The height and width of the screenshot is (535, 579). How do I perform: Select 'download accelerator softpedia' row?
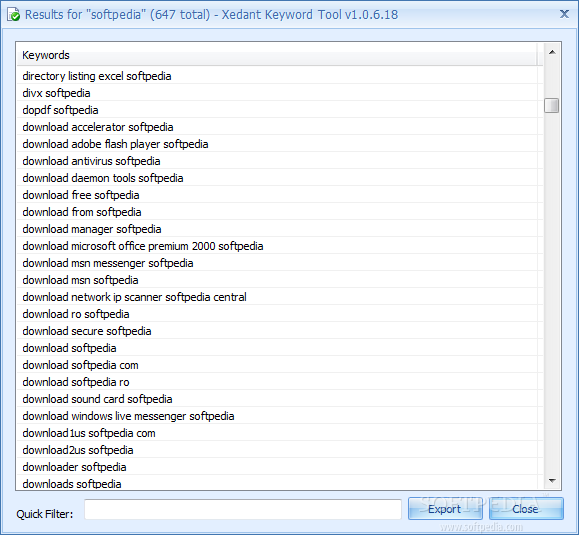tap(280, 127)
